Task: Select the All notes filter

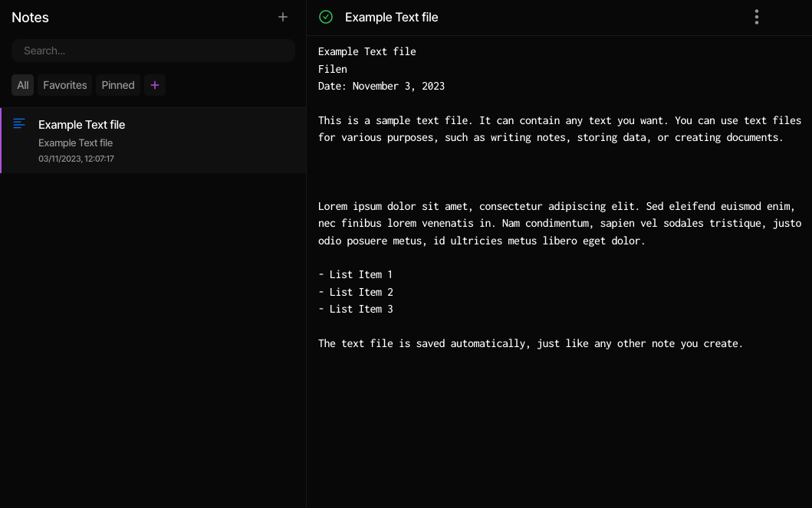Action: pyautogui.click(x=23, y=85)
